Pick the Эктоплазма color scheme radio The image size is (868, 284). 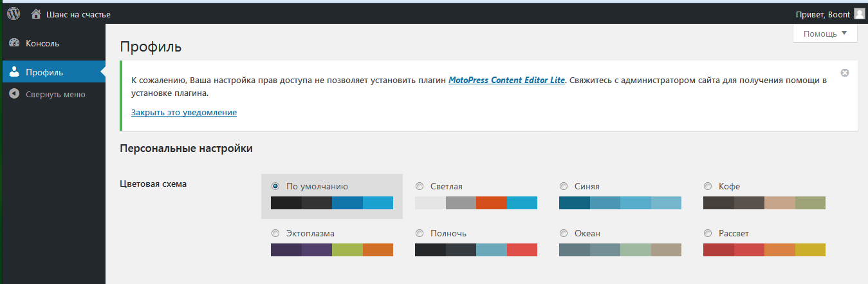(275, 233)
